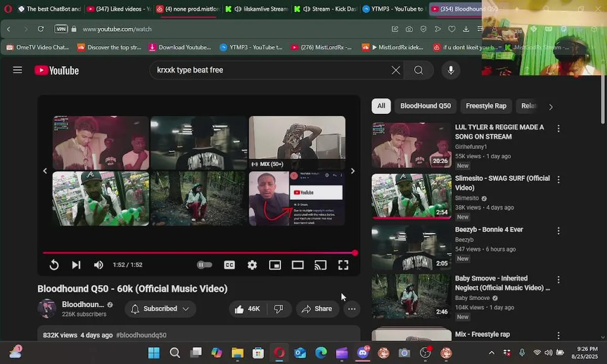Open options for Beezyb Bonnie 4 Ever video
607x364 pixels.
pyautogui.click(x=558, y=231)
